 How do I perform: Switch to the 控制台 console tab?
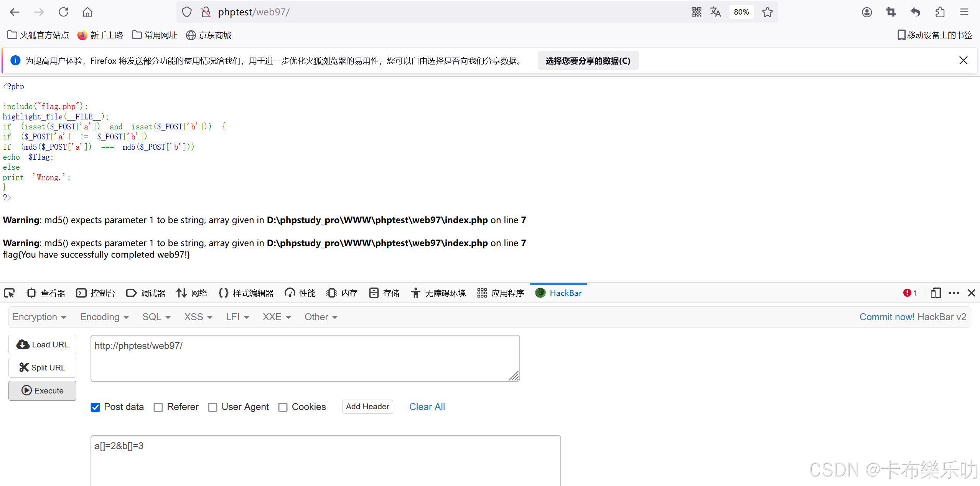(x=96, y=293)
